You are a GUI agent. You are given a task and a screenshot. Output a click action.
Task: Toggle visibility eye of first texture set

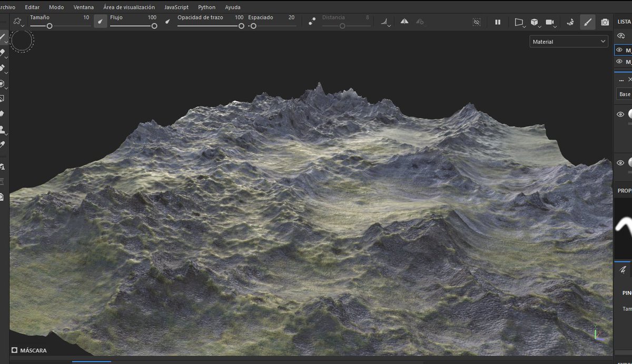[619, 50]
